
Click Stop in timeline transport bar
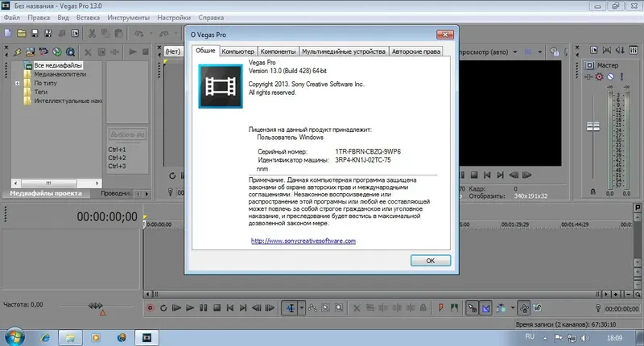(217, 308)
